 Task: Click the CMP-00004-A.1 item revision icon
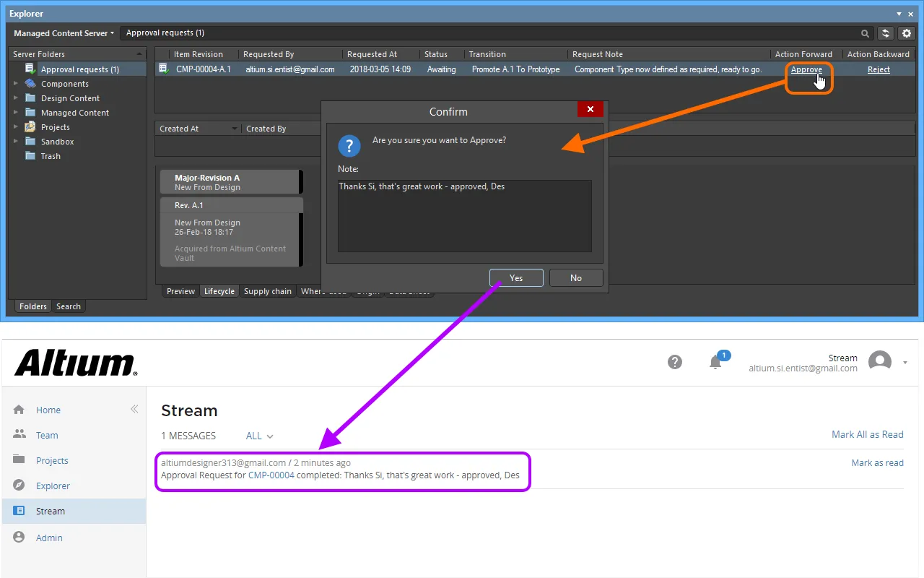pyautogui.click(x=165, y=69)
